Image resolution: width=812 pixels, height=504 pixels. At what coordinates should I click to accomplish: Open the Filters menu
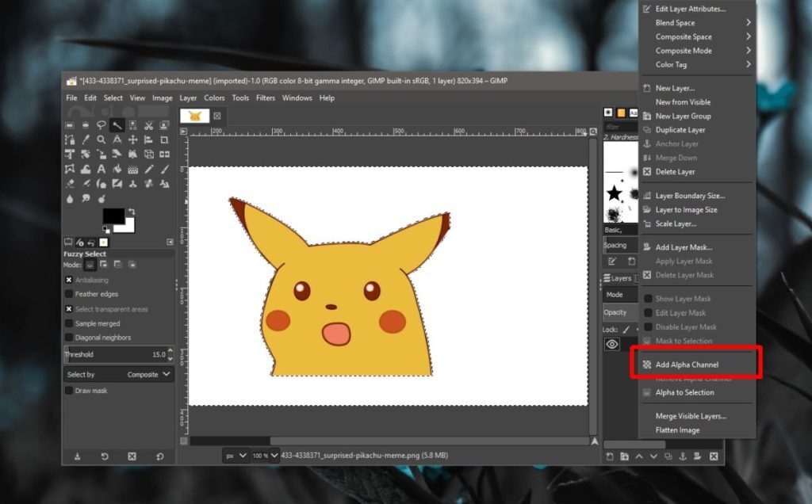tap(265, 97)
